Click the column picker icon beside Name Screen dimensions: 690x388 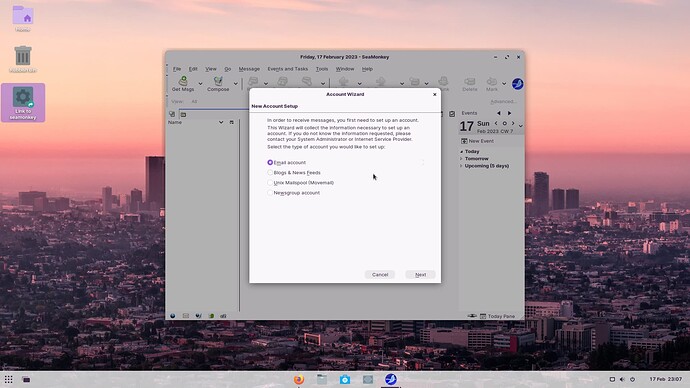coord(231,122)
